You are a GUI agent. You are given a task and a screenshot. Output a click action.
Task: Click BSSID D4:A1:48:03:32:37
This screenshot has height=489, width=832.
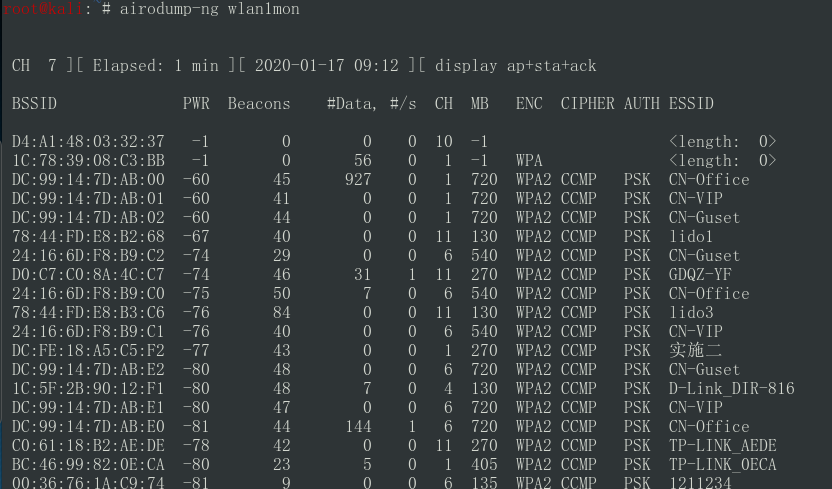pyautogui.click(x=88, y=142)
